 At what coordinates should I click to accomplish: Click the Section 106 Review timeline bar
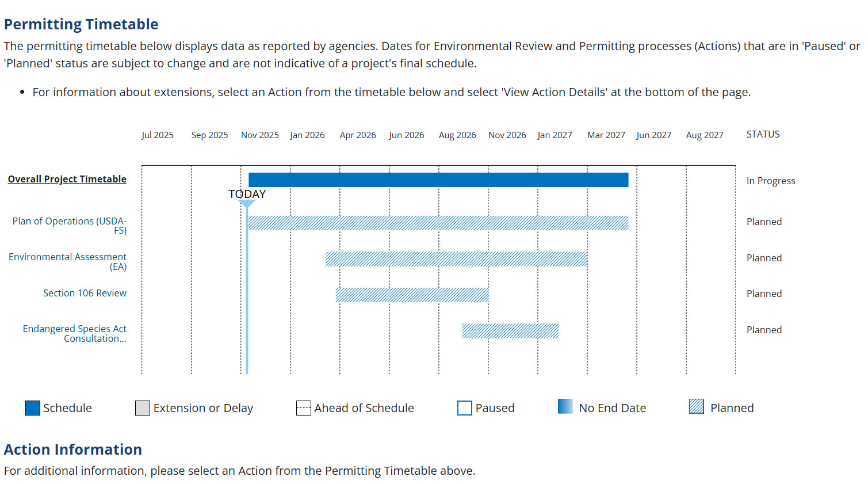click(x=412, y=295)
